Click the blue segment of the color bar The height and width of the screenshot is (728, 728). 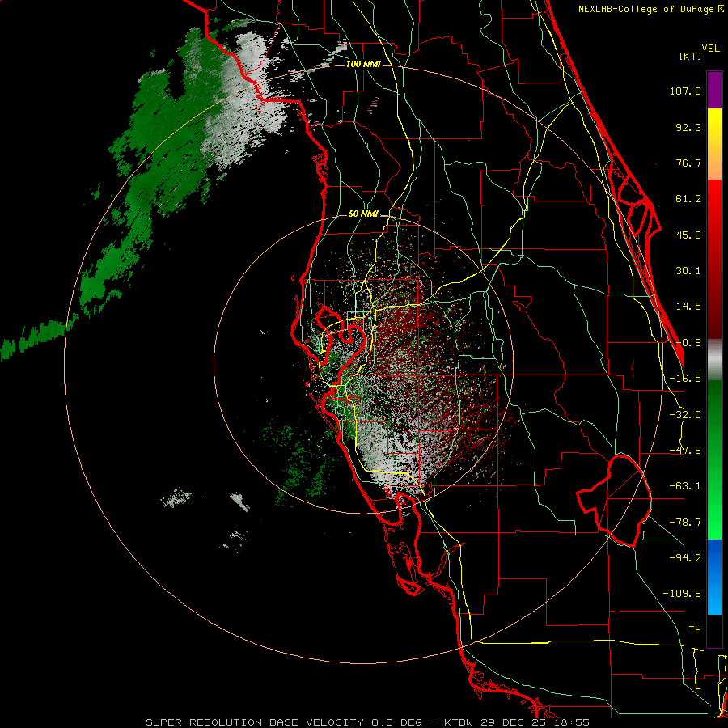click(x=714, y=577)
